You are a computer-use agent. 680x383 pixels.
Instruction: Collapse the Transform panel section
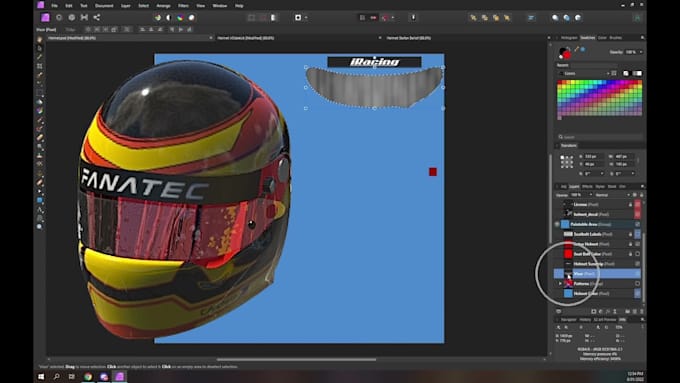tap(558, 145)
